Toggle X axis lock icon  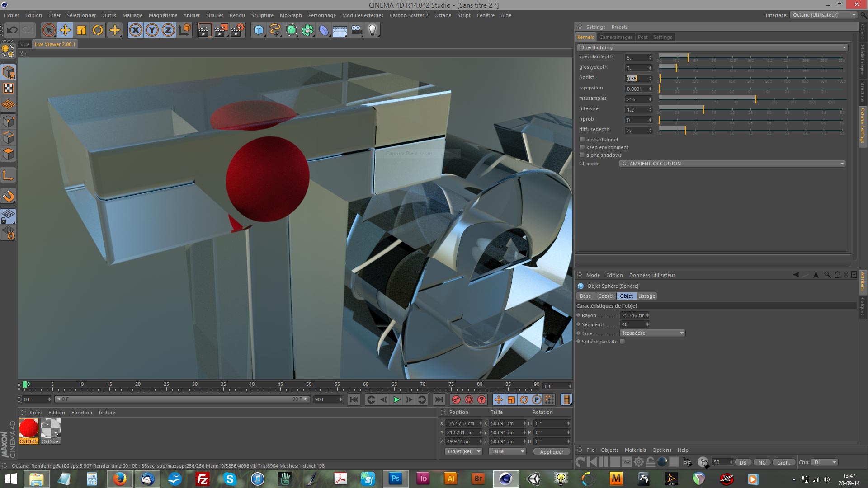[x=135, y=30]
